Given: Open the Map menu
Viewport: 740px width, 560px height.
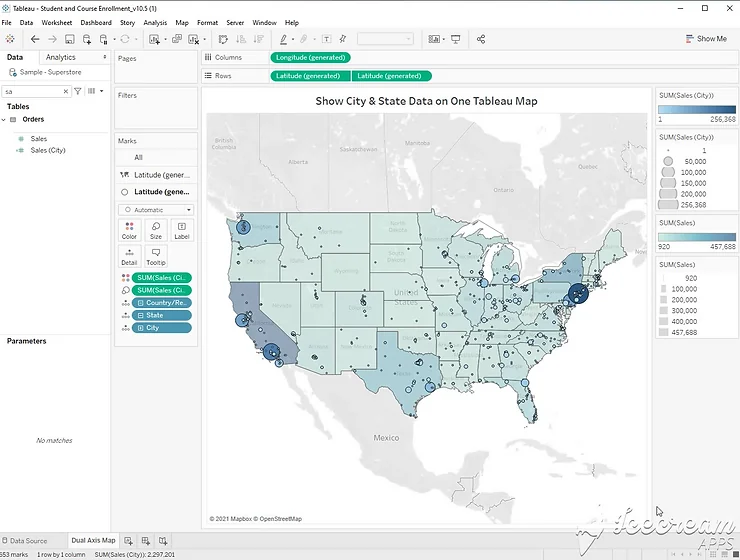Looking at the screenshot, I should [182, 23].
